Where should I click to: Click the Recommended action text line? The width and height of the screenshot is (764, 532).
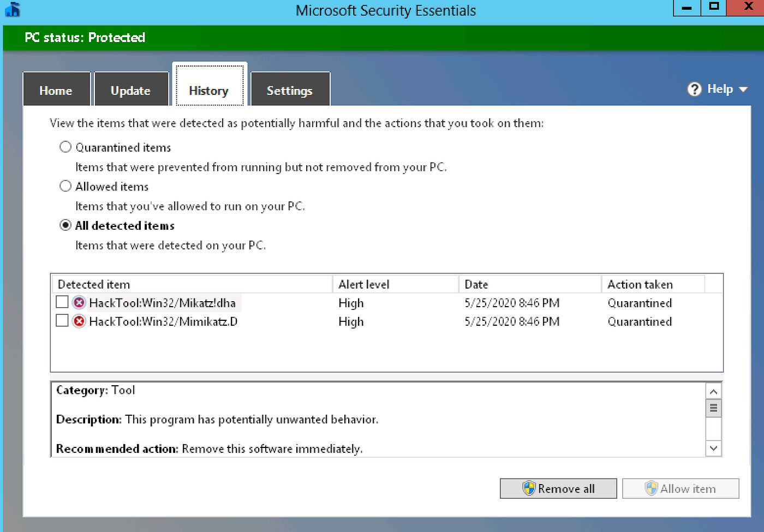pos(209,449)
